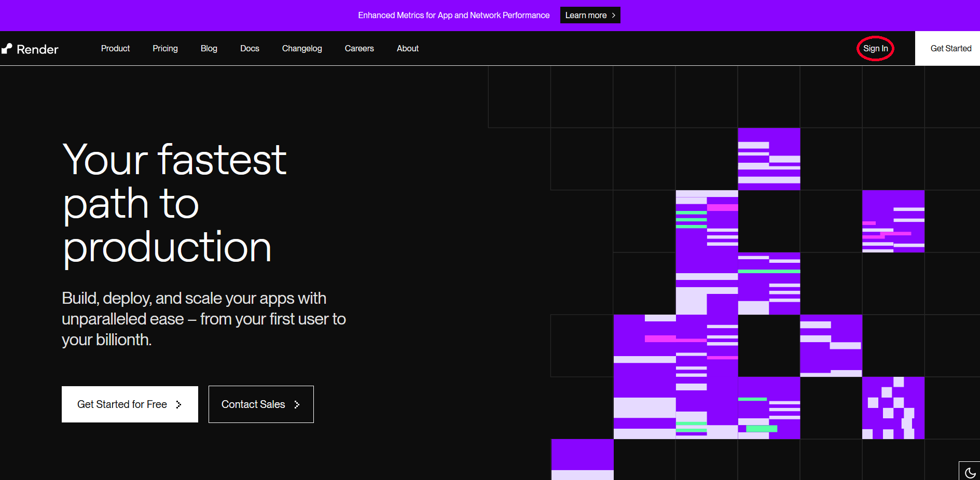
Task: View the Changelog page
Action: point(302,48)
